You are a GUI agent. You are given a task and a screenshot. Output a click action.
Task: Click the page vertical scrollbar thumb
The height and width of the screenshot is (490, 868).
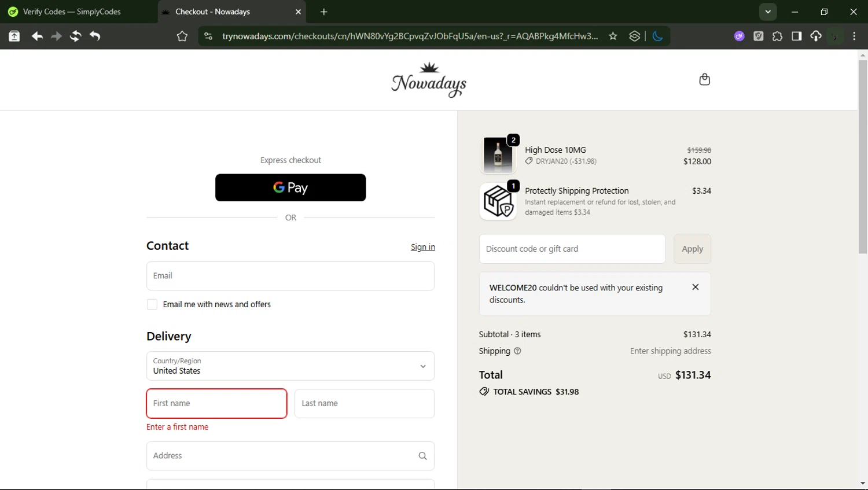863,156
